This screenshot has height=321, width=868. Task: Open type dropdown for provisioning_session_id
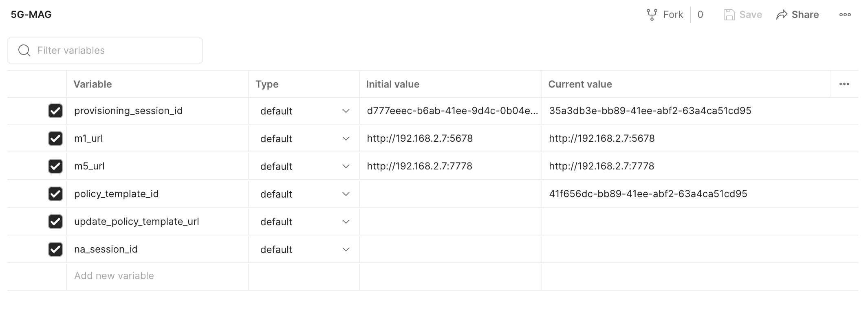[x=346, y=111]
